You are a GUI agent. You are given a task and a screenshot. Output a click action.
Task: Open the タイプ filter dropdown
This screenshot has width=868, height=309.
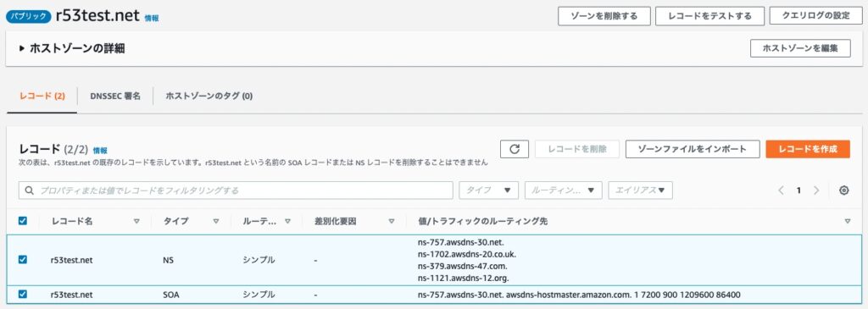pyautogui.click(x=489, y=190)
